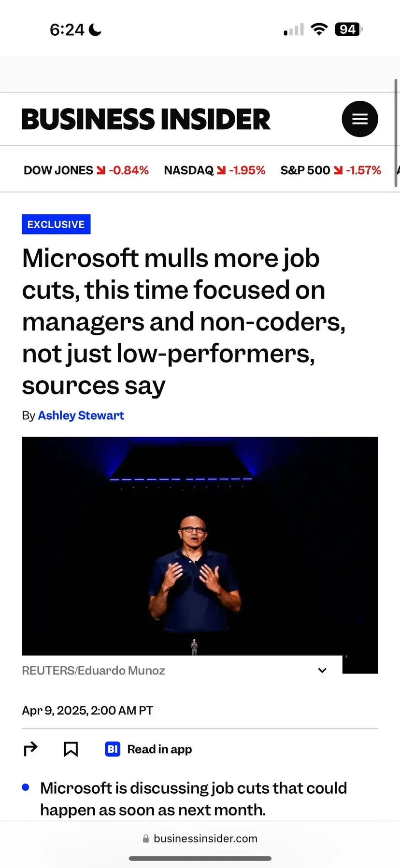Open the hamburger navigation menu
Screen dimensions: 400x868
(359, 119)
